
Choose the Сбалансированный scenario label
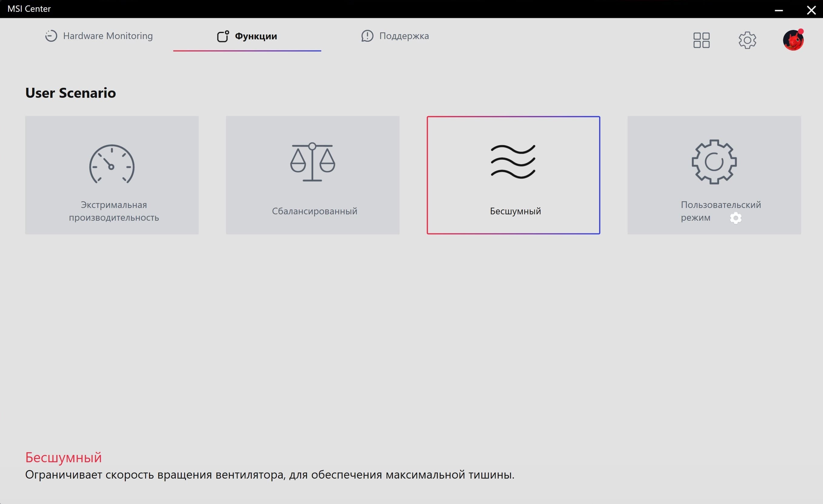pos(314,211)
